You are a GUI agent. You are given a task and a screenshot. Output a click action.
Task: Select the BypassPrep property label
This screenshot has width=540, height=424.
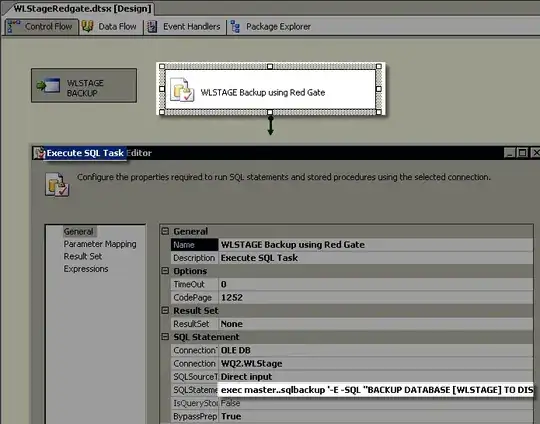pos(195,416)
